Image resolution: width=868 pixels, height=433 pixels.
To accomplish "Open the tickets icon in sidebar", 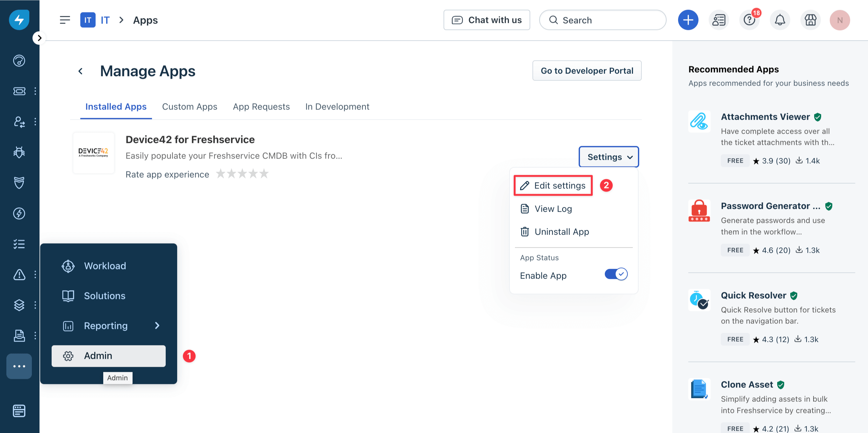I will (x=19, y=91).
